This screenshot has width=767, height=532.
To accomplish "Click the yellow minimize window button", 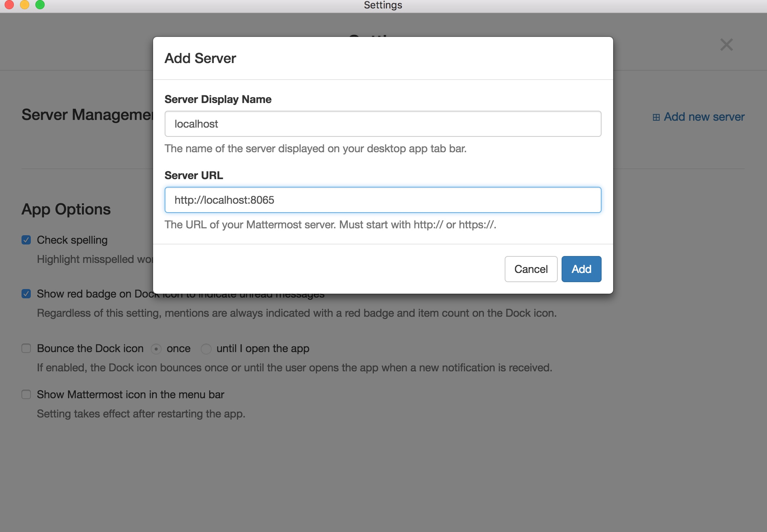I will point(25,5).
